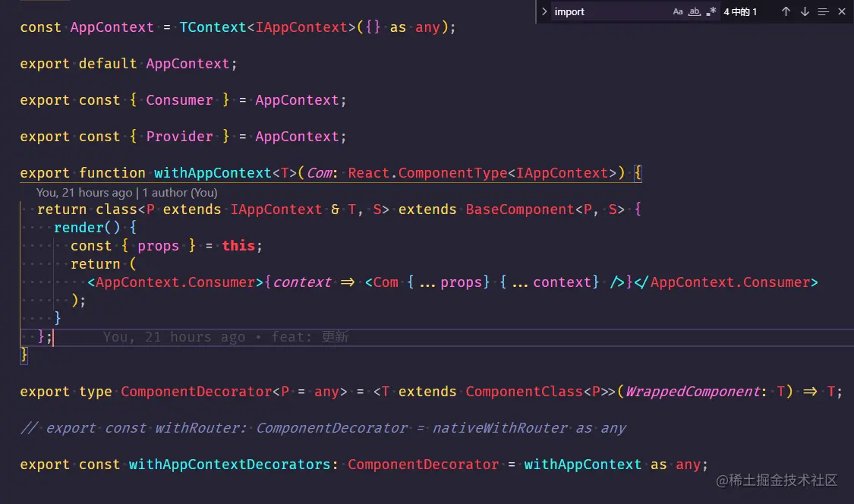Viewport: 854px width, 504px height.
Task: Toggle Match Whole Word (ab) option
Action: 695,11
